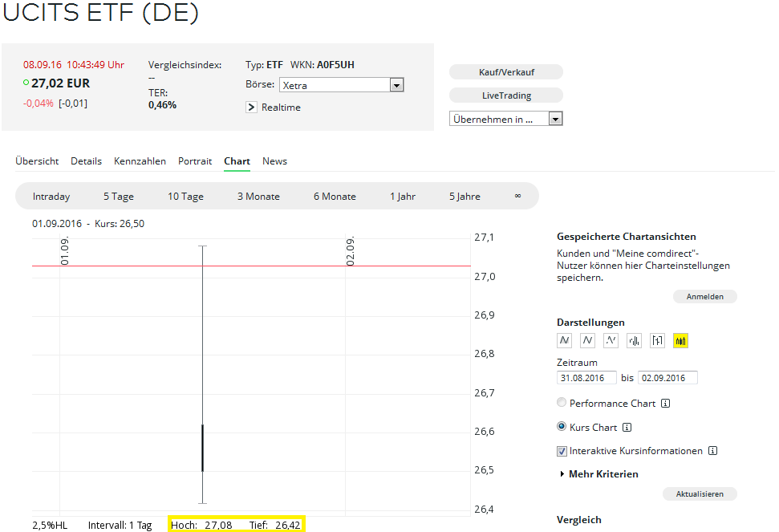Image resolution: width=779 pixels, height=532 pixels.
Task: Expand the Mehr Kriterien section
Action: [598, 474]
